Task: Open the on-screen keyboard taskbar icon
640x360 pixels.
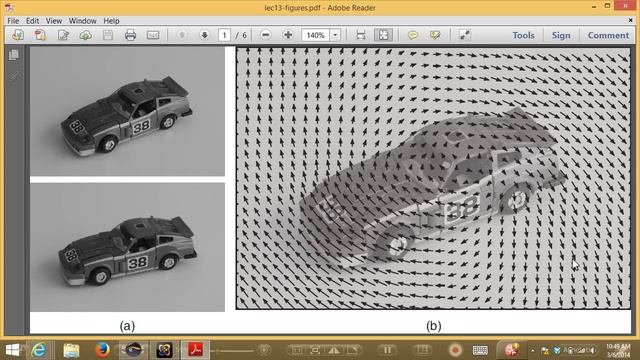Action: (480, 350)
